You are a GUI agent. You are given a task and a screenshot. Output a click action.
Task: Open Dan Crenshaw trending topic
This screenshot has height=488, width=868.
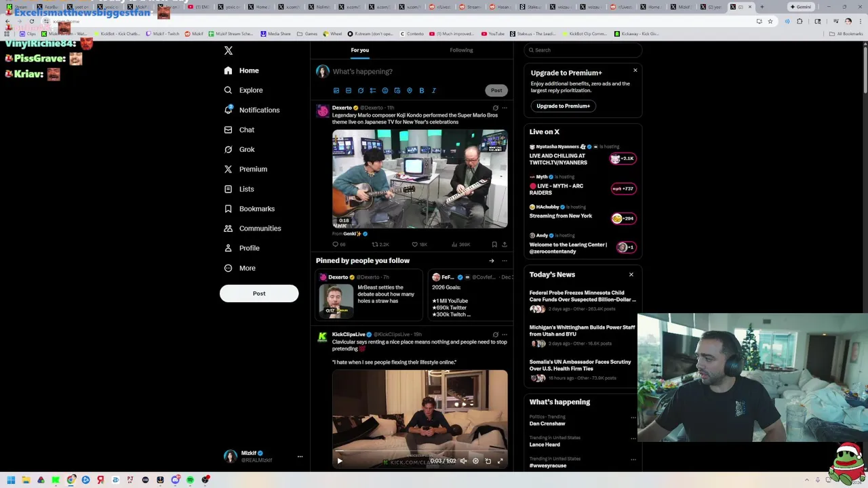(547, 424)
